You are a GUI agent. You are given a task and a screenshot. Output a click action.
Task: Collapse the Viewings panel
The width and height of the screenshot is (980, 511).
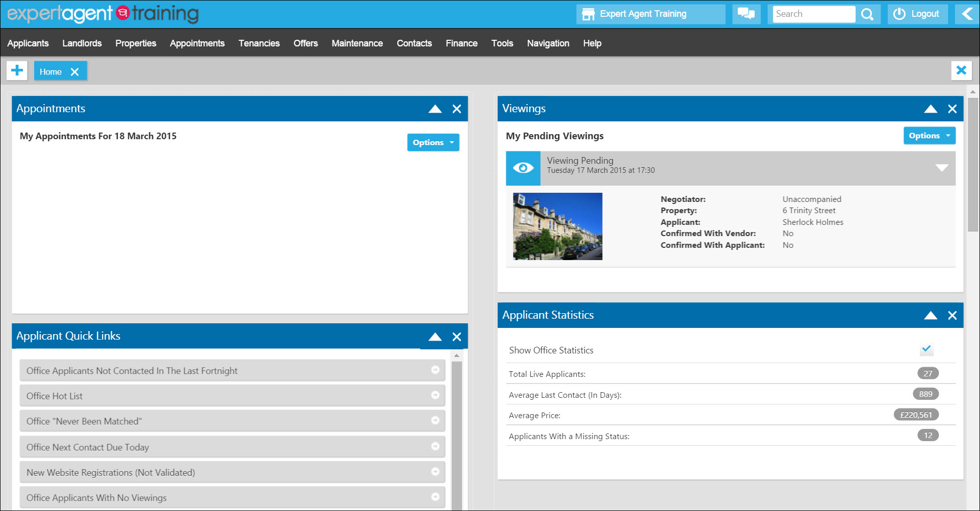(x=931, y=109)
